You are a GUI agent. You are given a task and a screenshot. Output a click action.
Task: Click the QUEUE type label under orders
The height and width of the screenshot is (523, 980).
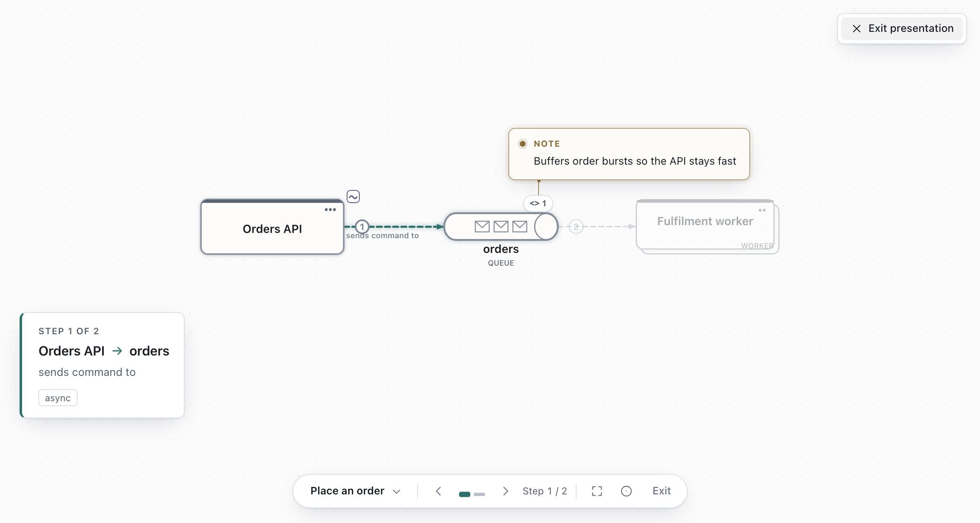(501, 263)
